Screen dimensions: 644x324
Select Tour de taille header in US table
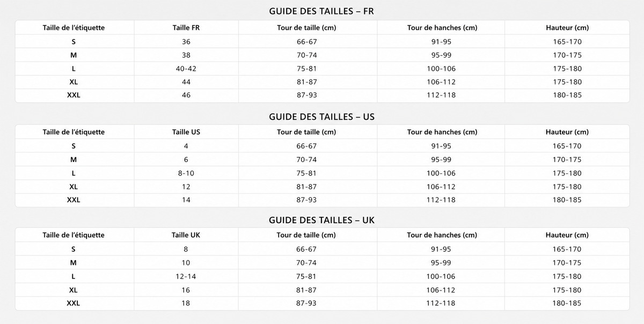[306, 132]
